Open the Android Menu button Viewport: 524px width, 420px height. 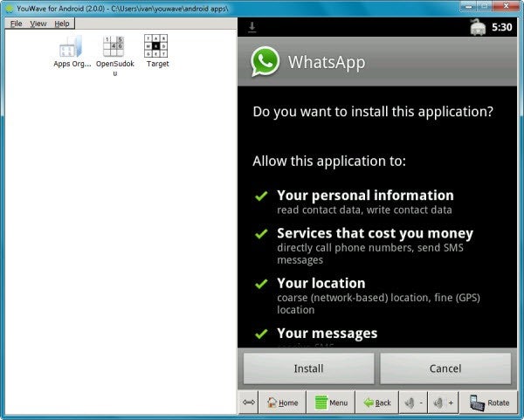point(331,403)
